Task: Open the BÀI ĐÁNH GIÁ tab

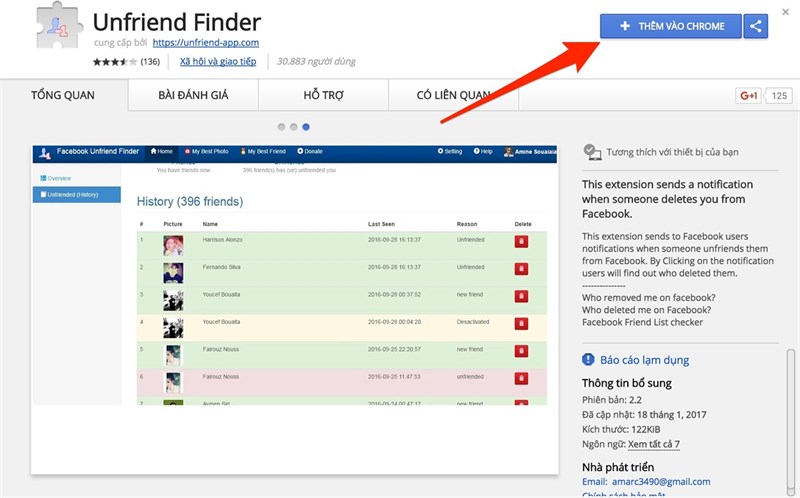Action: (x=193, y=95)
